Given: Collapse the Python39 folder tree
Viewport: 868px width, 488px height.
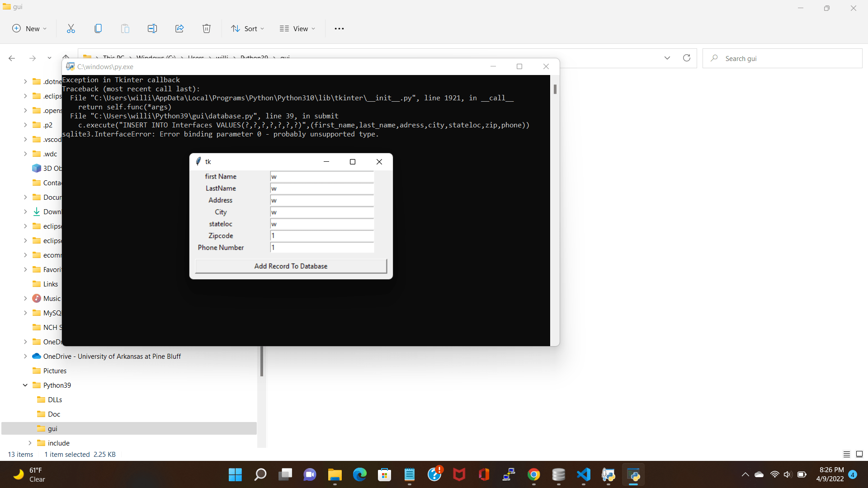Looking at the screenshot, I should tap(25, 385).
